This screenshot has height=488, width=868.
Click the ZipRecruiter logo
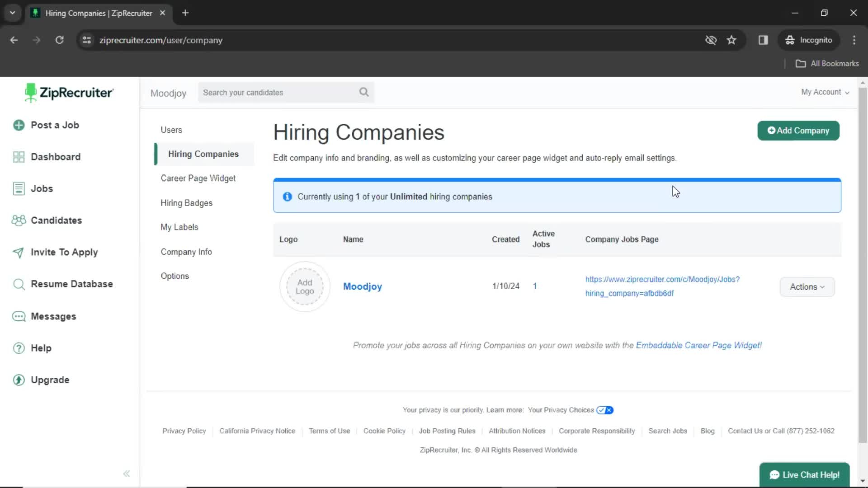tap(69, 93)
